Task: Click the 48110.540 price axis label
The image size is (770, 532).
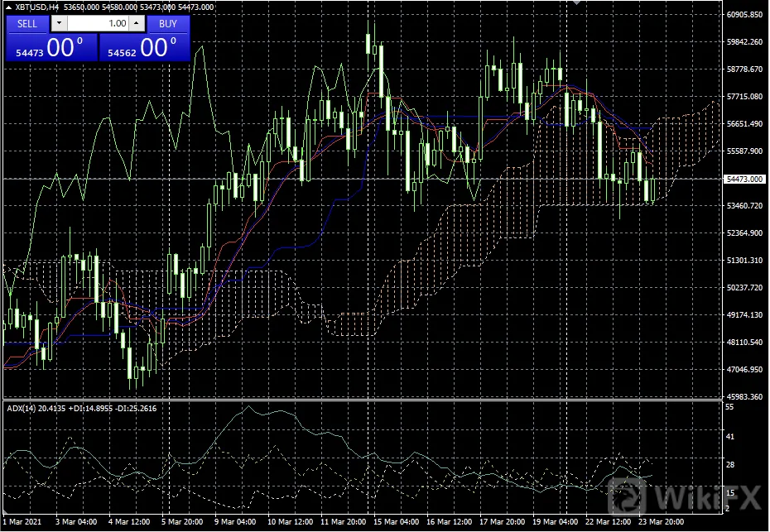Action: (x=744, y=342)
